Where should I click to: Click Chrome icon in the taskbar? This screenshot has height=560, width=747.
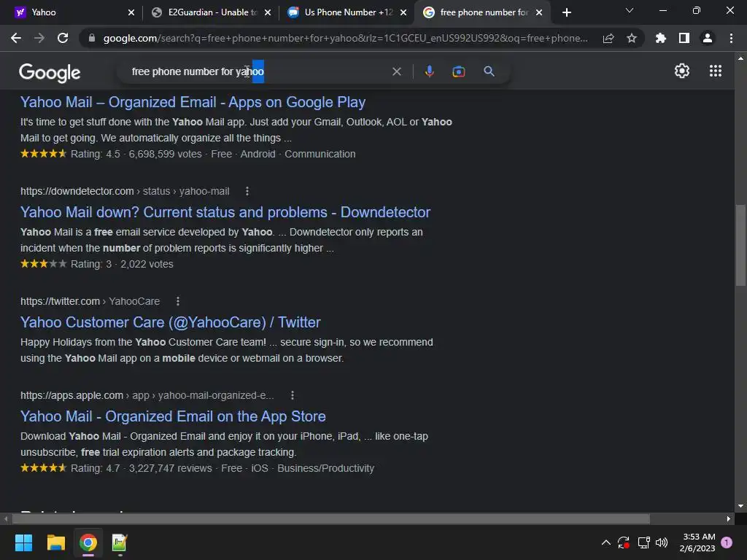tap(88, 542)
